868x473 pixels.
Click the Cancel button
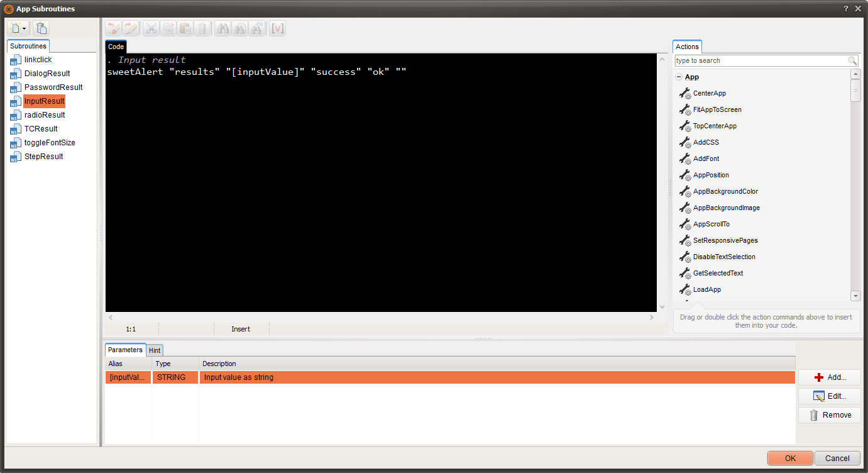tap(837, 459)
